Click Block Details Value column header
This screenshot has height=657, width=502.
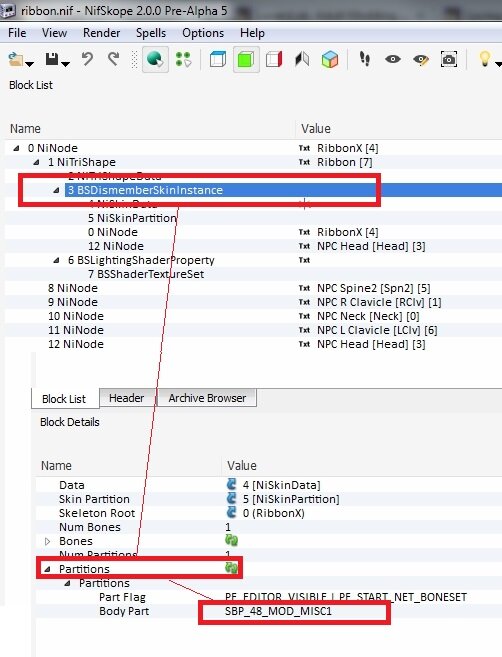(242, 466)
